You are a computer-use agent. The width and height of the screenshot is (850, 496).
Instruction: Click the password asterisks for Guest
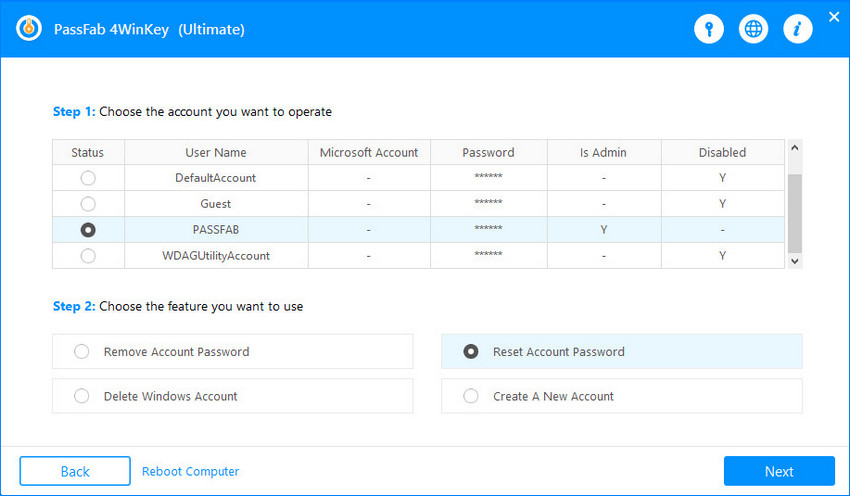coord(488,202)
